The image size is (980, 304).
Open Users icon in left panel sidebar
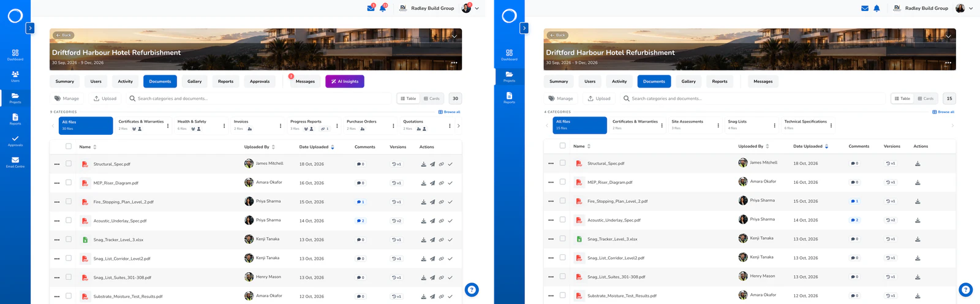click(15, 76)
